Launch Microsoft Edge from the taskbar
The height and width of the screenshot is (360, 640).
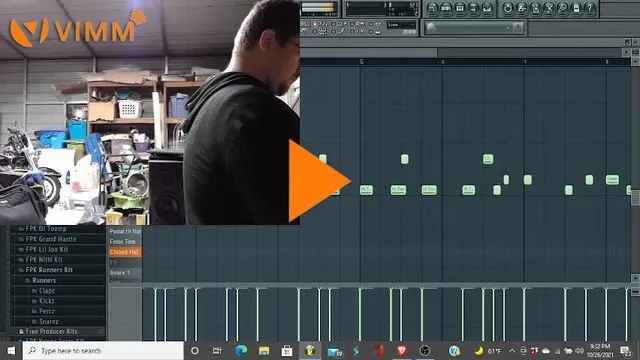(241, 351)
